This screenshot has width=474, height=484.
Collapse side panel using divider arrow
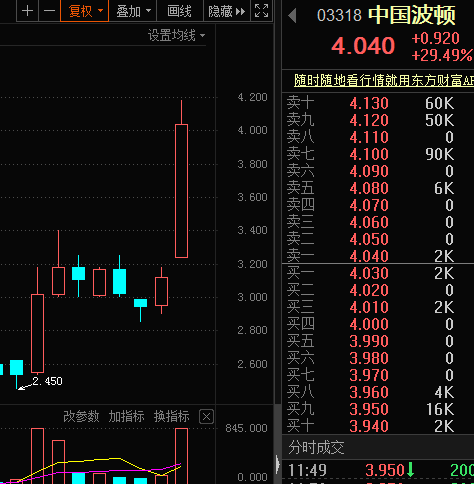click(x=277, y=464)
